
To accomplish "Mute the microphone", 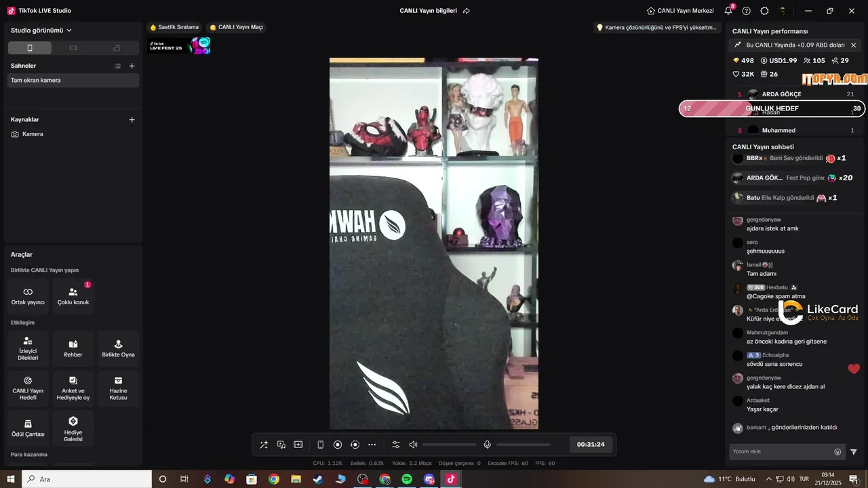I will coord(487,445).
